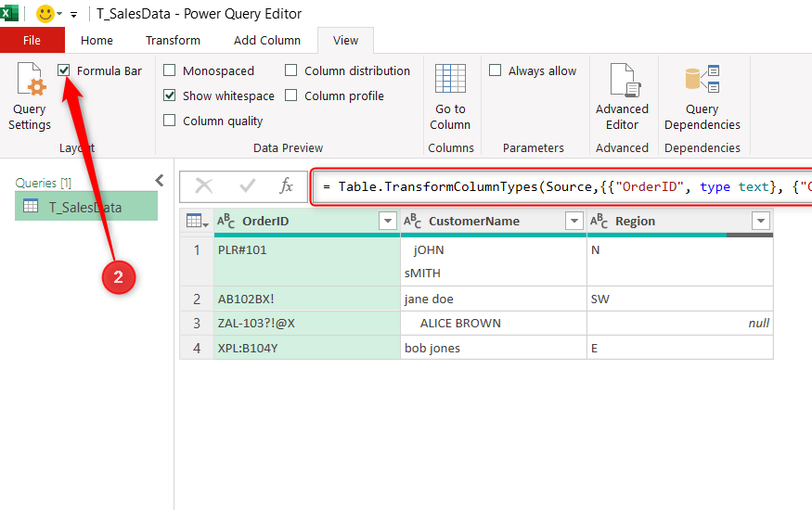Click the cell PLR#101
The height and width of the screenshot is (510, 812).
[307, 261]
